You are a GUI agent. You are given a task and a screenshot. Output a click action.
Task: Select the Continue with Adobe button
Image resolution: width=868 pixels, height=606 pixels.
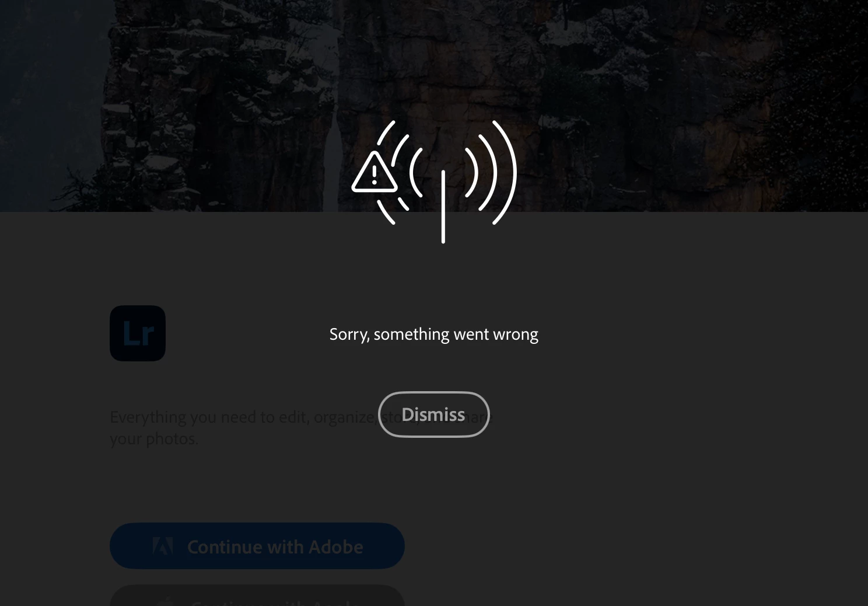[257, 546]
